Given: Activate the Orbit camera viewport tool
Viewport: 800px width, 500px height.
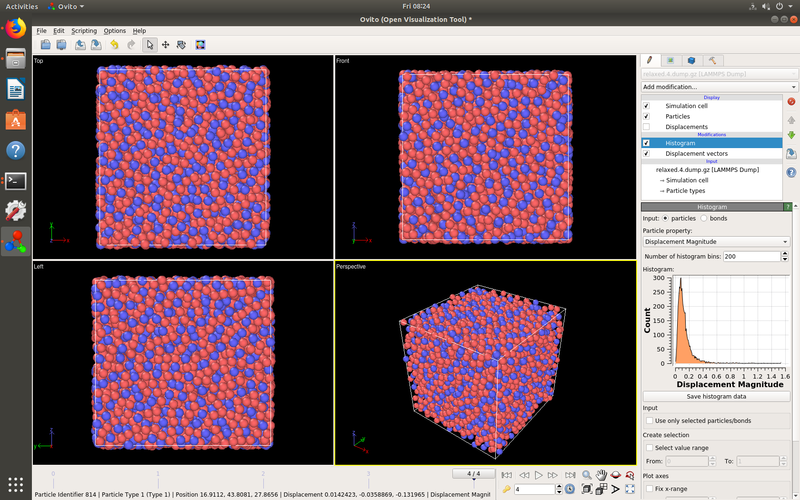Looking at the screenshot, I should [x=616, y=475].
